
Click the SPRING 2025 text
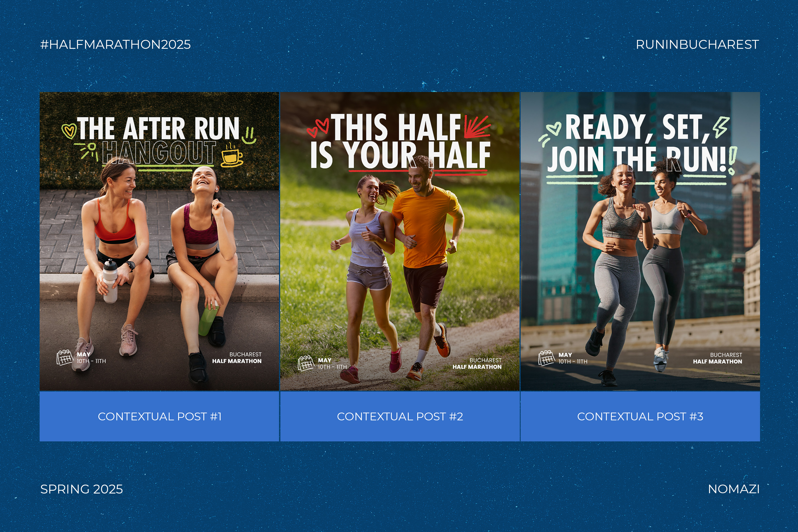81,489
